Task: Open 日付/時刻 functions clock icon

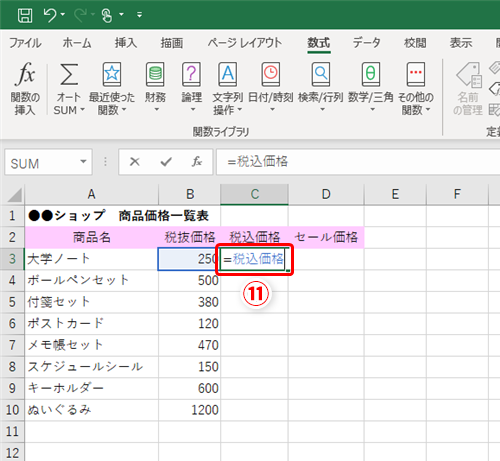Action: [271, 74]
